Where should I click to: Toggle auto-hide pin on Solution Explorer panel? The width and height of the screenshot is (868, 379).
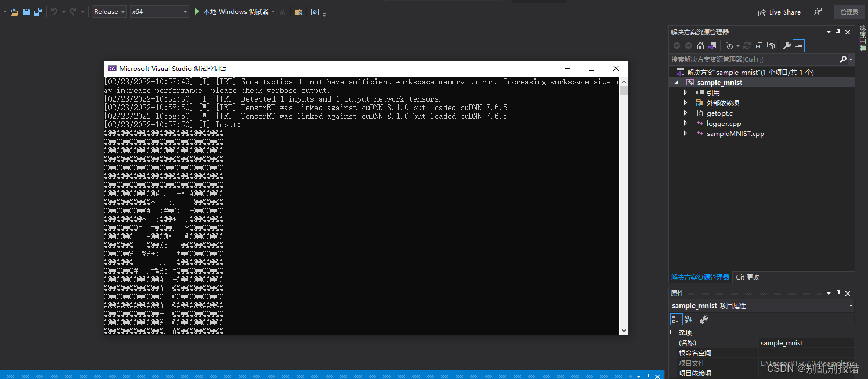click(838, 32)
